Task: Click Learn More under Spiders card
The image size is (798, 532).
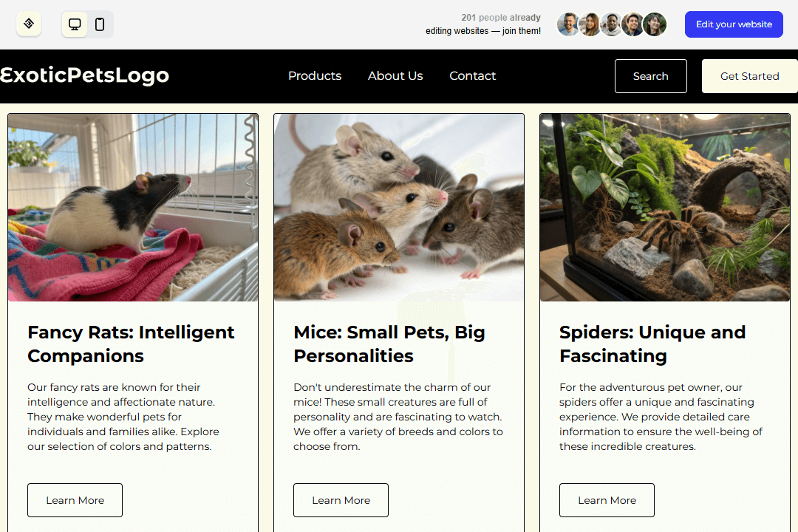Action: [x=607, y=500]
